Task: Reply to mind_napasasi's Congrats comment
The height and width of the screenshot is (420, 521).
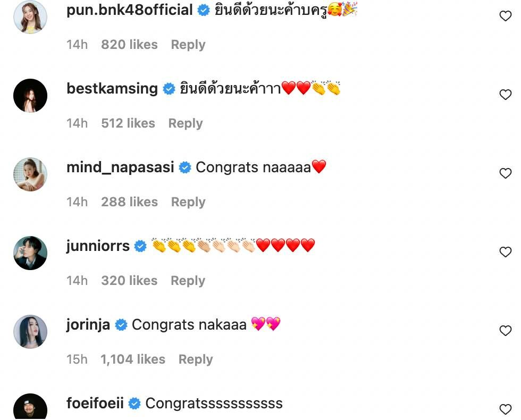Action: tap(188, 202)
